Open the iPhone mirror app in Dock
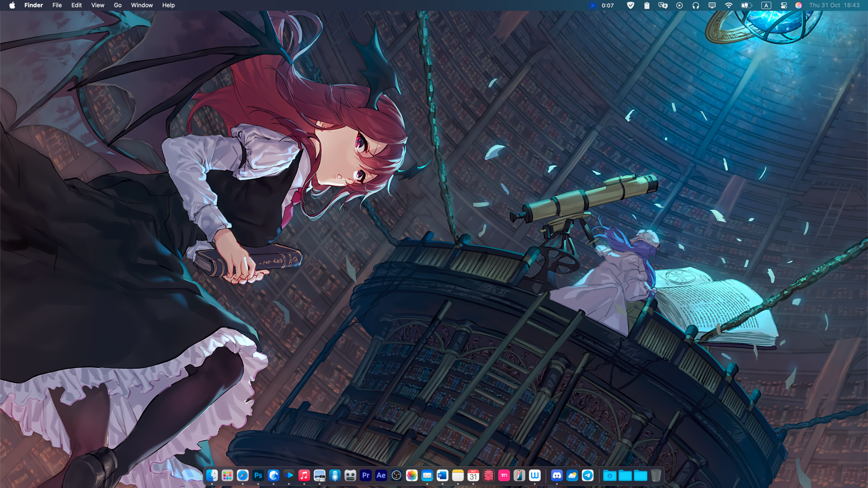The width and height of the screenshot is (868, 488). [x=519, y=475]
